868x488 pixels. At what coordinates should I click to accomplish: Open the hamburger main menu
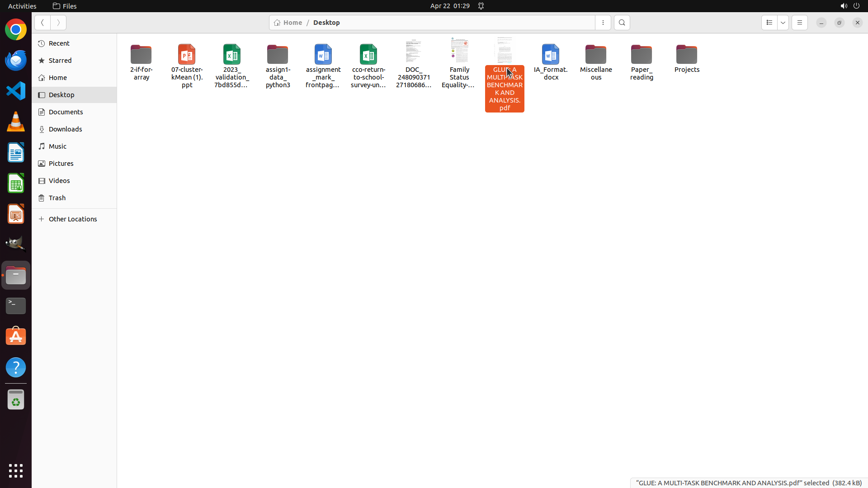click(799, 23)
